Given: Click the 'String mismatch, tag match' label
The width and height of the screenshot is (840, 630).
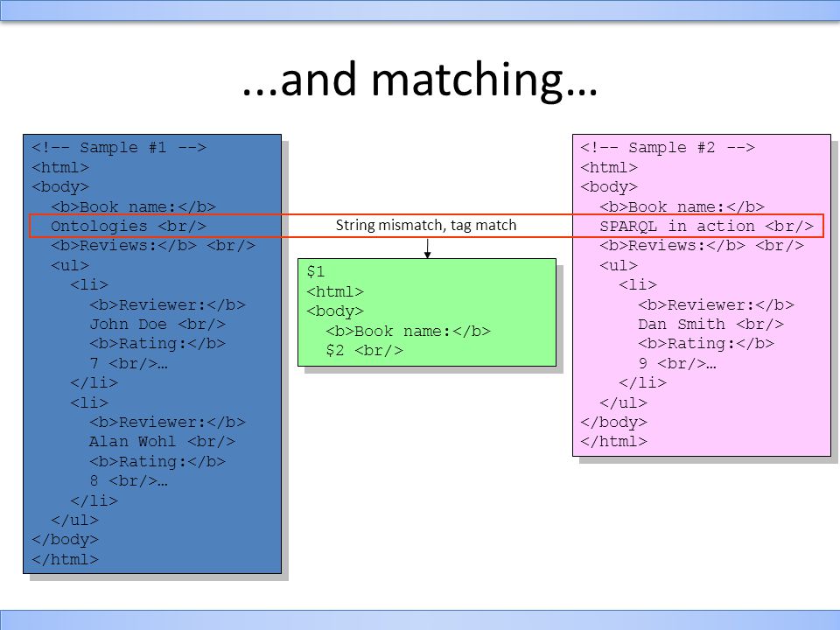Looking at the screenshot, I should click(x=426, y=225).
